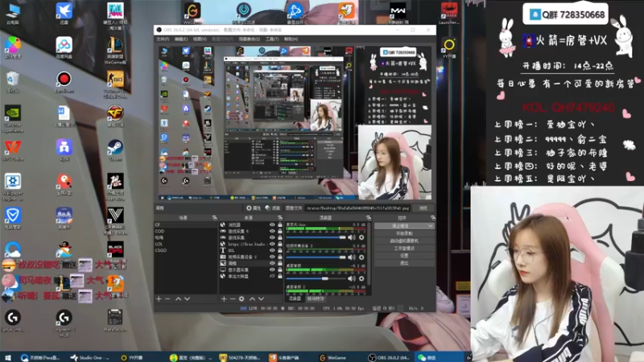Click 开始录制 start recording button
Image resolution: width=644 pixels, height=362 pixels.
[404, 233]
